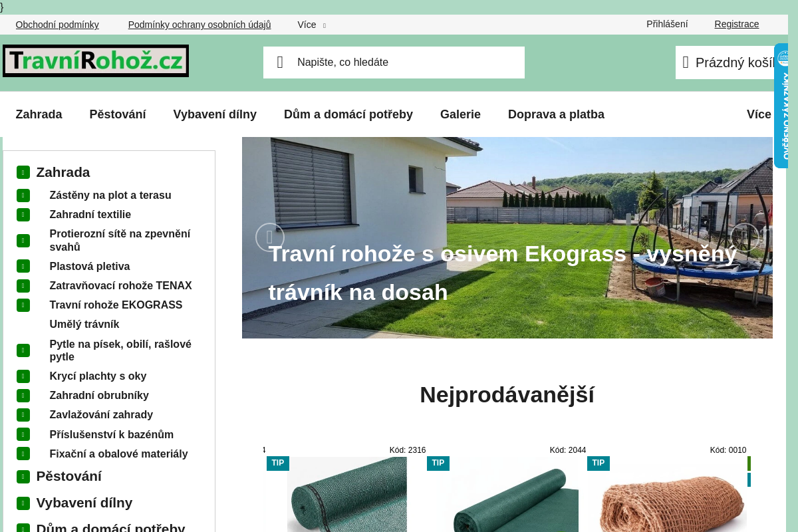Screen dimensions: 798x532
Task: Click the Nejprodávanější heading
Action: coord(507,395)
